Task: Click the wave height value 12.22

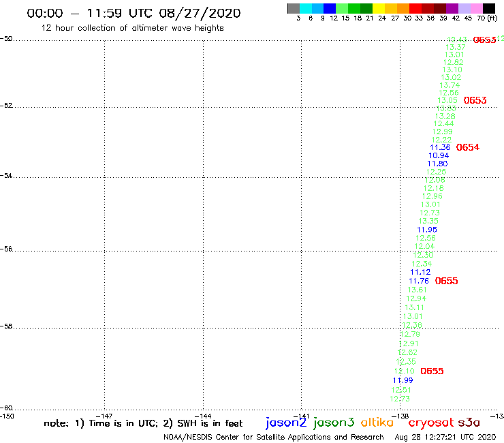Action: tap(441, 140)
